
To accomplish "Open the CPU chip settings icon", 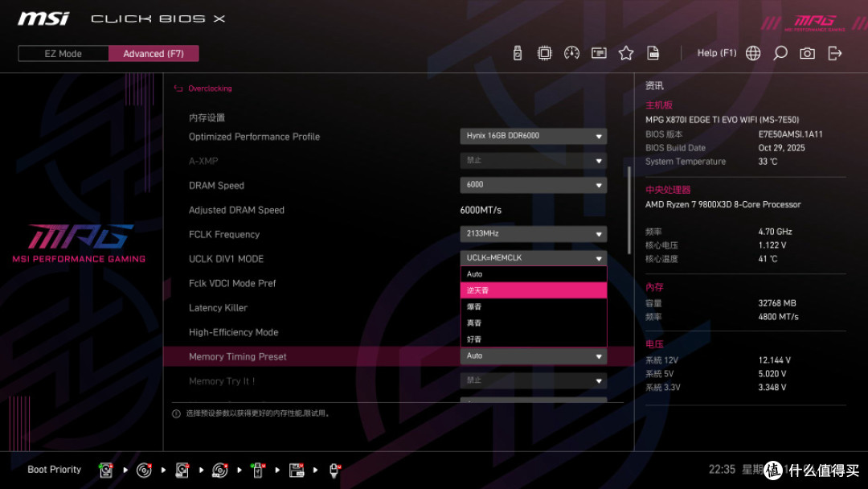I will click(545, 53).
